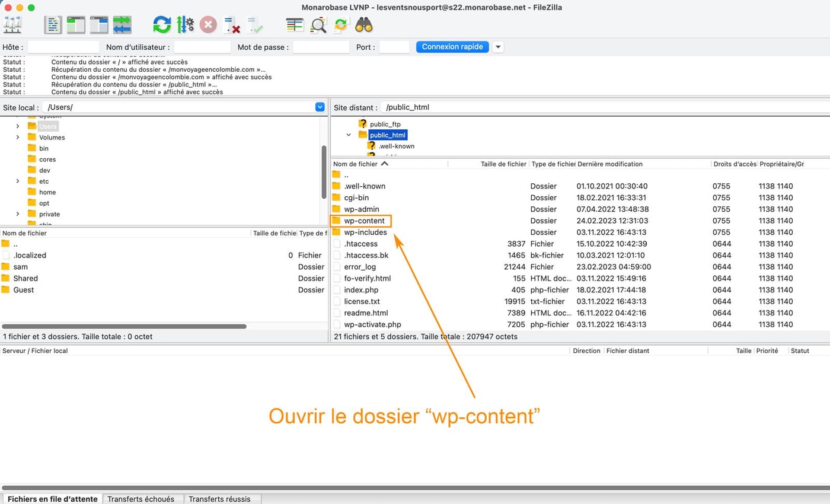Process the transfer queue

pos(186,24)
